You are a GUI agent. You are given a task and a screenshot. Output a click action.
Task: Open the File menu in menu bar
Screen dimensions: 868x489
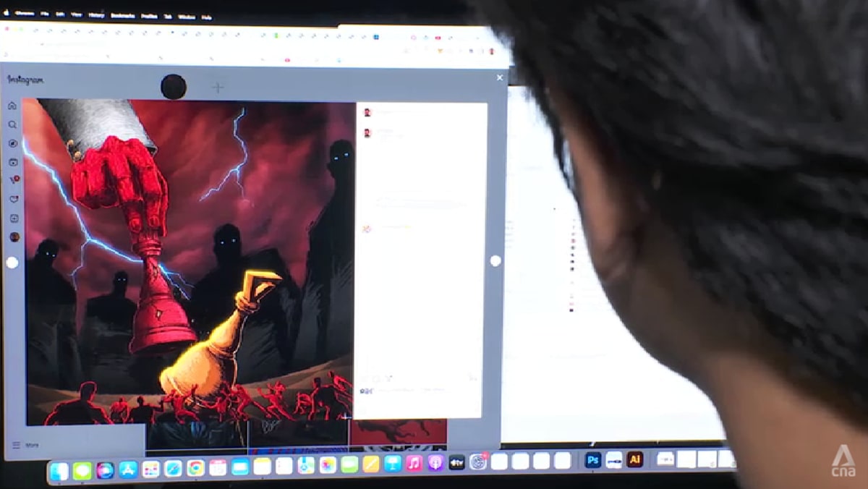(x=45, y=14)
